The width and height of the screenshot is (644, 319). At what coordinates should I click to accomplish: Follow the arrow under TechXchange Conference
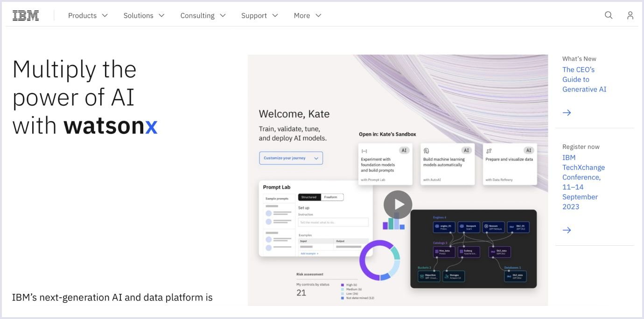point(567,230)
